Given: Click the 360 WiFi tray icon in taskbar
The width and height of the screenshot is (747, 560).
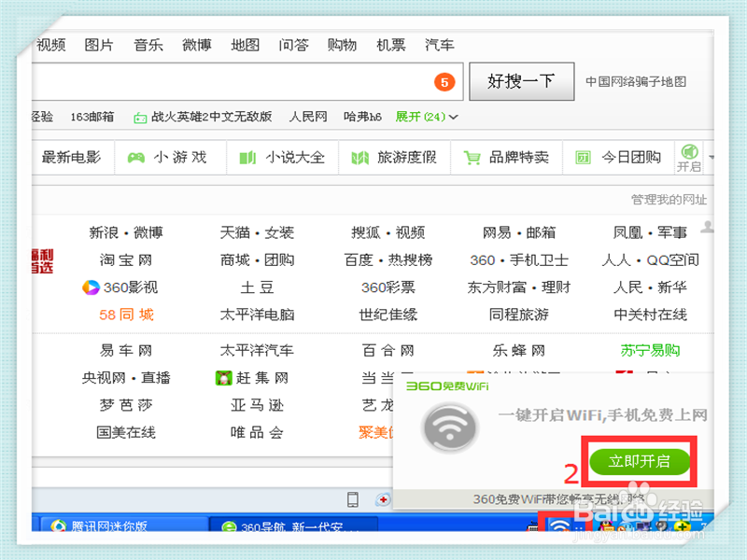Looking at the screenshot, I should coord(560,525).
